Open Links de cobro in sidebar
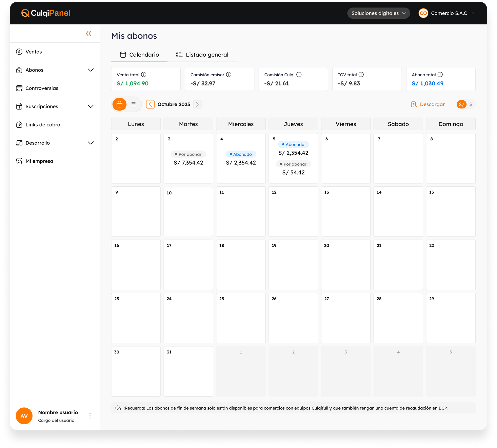497x448 pixels. pyautogui.click(x=43, y=125)
